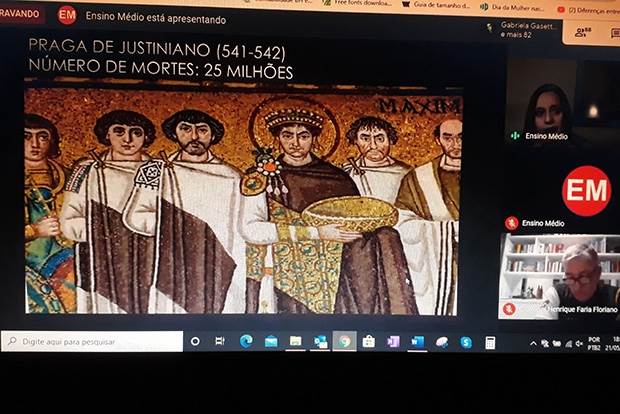Click the Justinian mosaic presentation slide
This screenshot has width=620, height=414.
point(243,200)
